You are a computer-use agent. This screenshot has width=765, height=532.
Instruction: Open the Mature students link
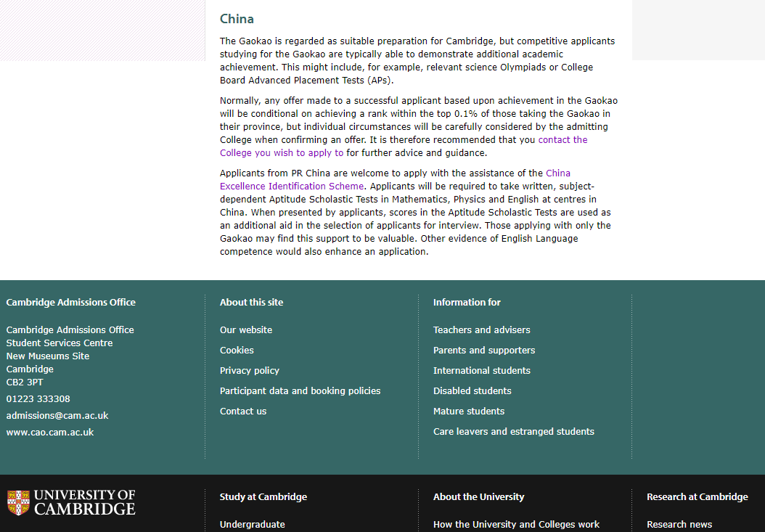point(469,412)
